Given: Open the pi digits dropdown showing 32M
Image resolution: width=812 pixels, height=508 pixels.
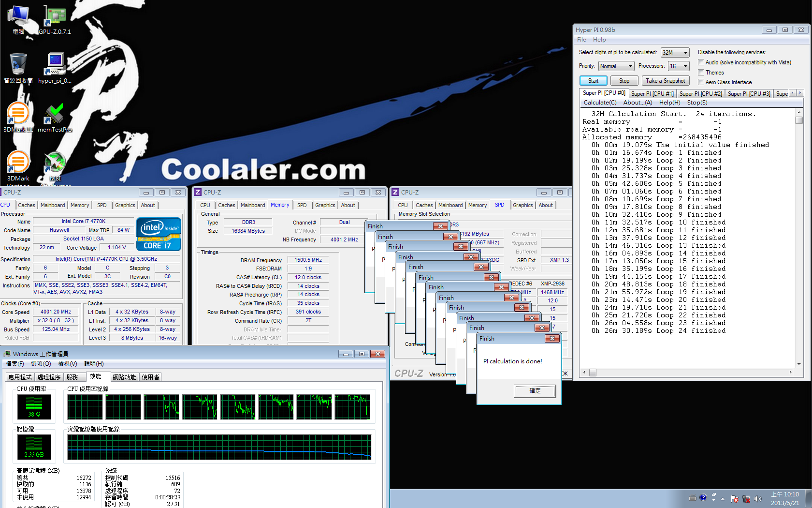Looking at the screenshot, I should pyautogui.click(x=675, y=52).
